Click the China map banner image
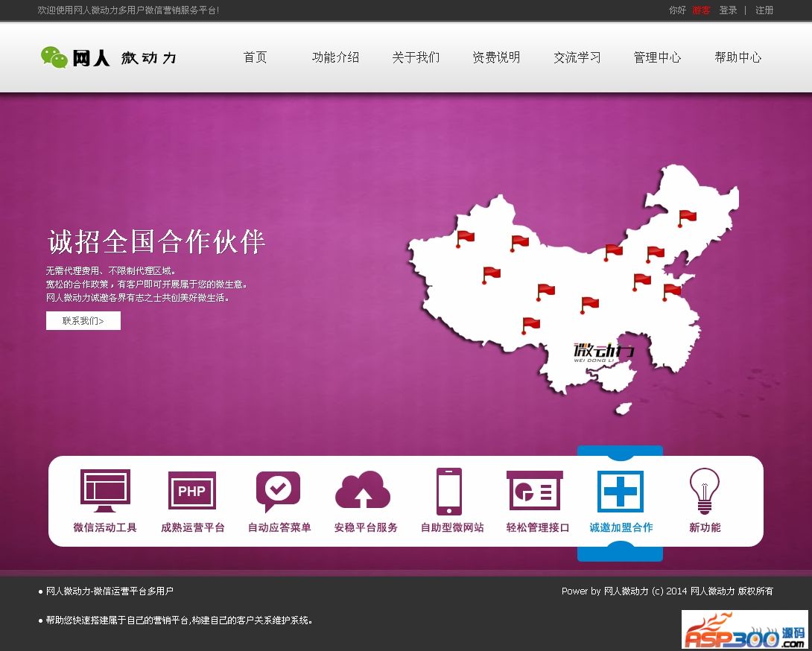This screenshot has height=651, width=812. [574, 290]
